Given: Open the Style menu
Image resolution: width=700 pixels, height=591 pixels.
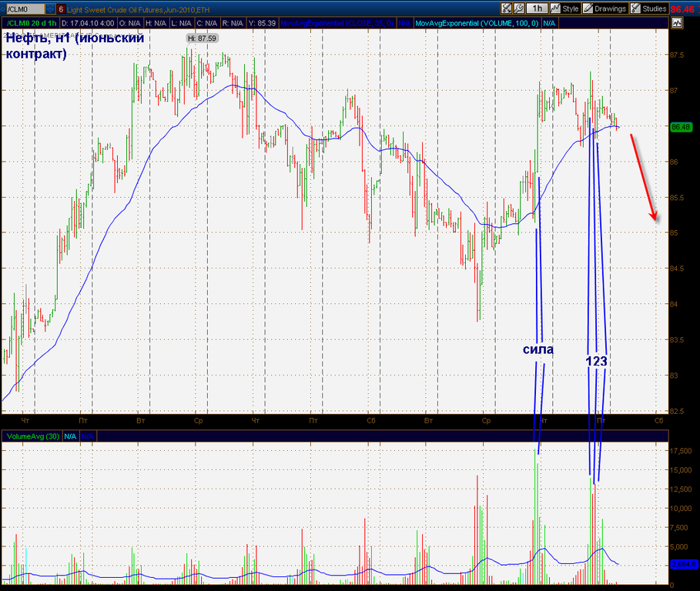Looking at the screenshot, I should 570,8.
